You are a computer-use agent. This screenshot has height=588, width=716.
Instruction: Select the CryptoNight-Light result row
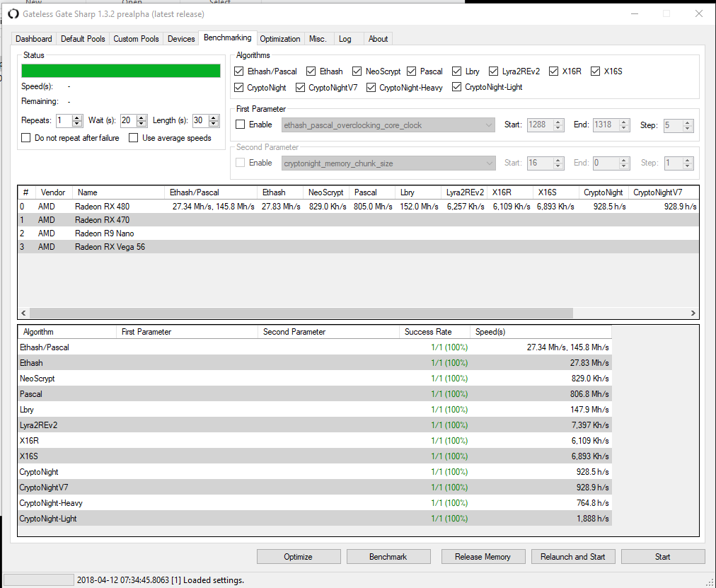coord(315,519)
